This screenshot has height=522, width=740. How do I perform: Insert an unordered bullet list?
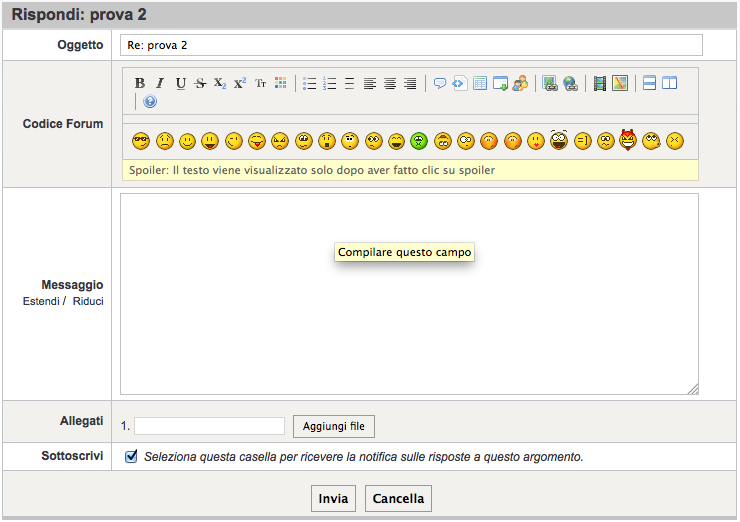(310, 84)
